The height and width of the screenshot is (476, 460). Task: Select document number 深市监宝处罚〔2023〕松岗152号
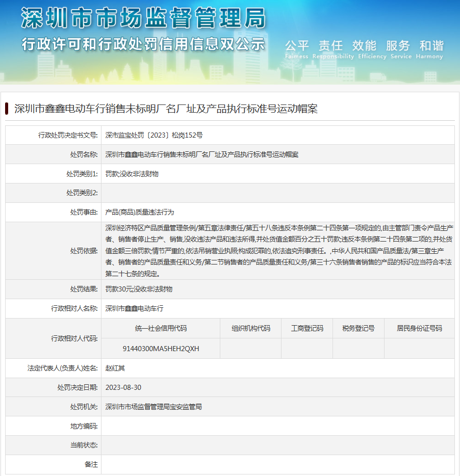154,135
